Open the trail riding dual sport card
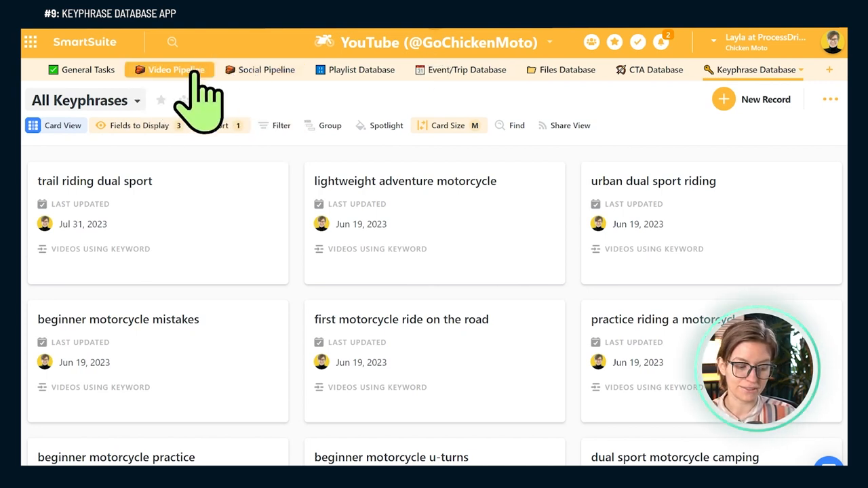This screenshot has height=488, width=868. pos(158,222)
